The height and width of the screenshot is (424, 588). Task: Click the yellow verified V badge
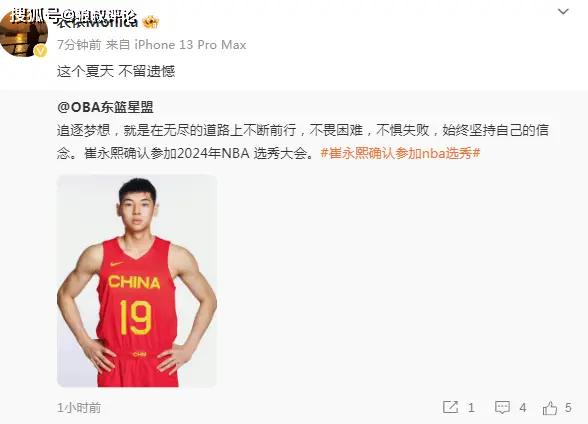coord(40,51)
